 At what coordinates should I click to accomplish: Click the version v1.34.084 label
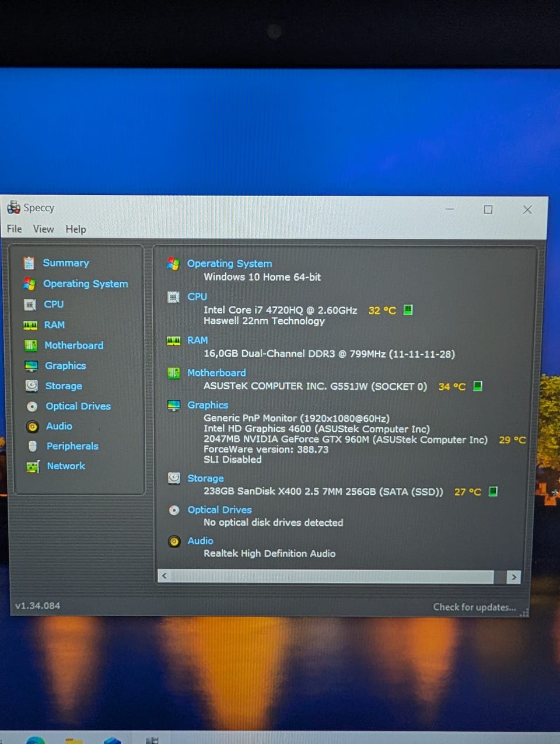37,606
